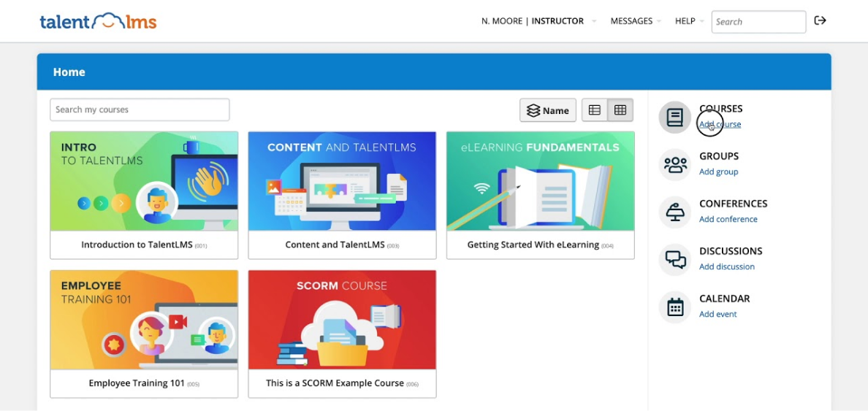Click the log out icon
Viewport: 868px width, 411px height.
pos(820,20)
